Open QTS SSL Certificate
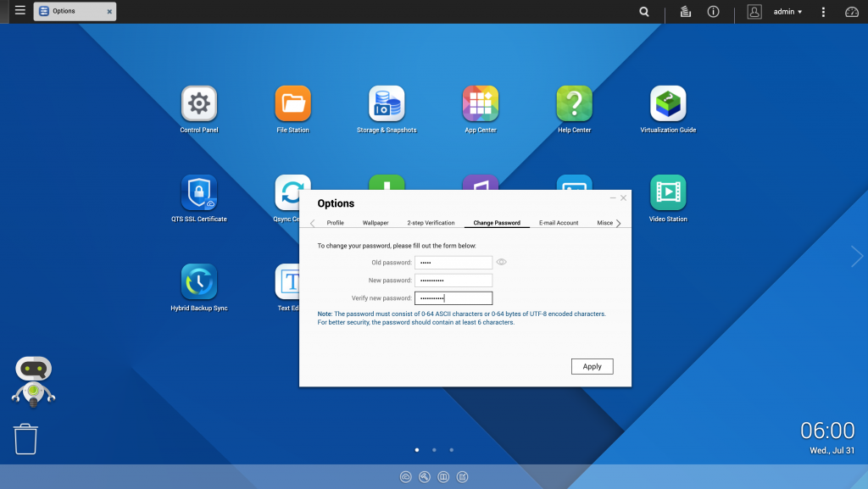The image size is (868, 489). 199,193
